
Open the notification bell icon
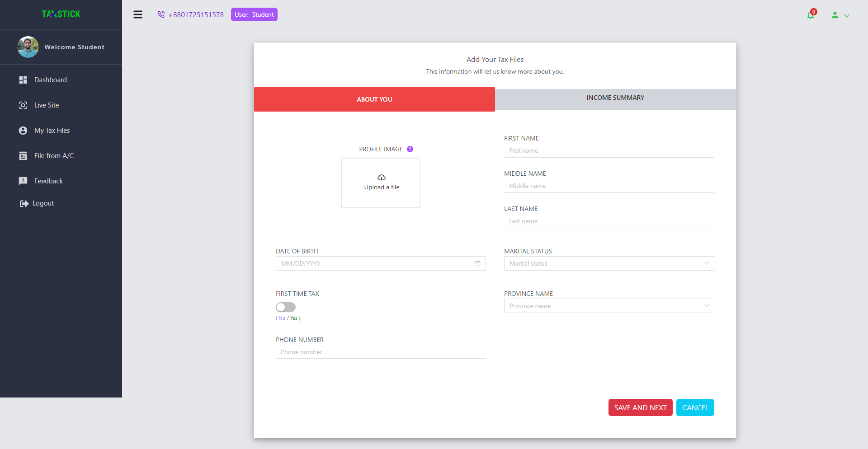point(811,15)
